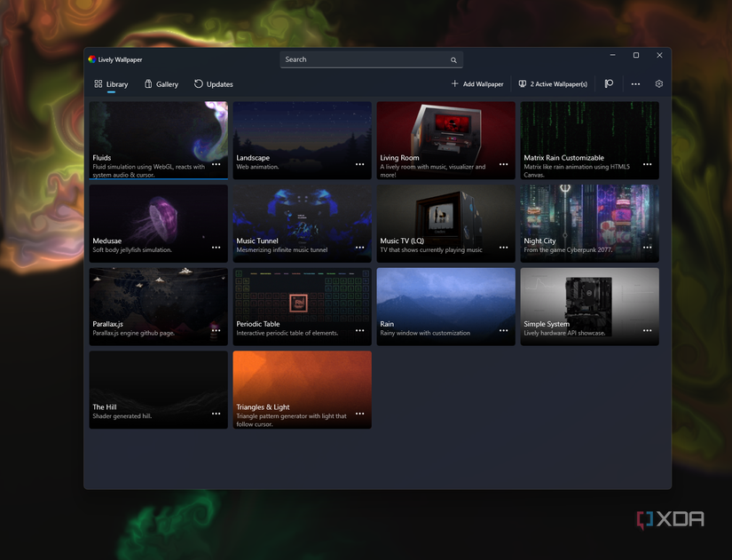The image size is (732, 560).
Task: Click the Add Wallpaper button
Action: pyautogui.click(x=476, y=83)
